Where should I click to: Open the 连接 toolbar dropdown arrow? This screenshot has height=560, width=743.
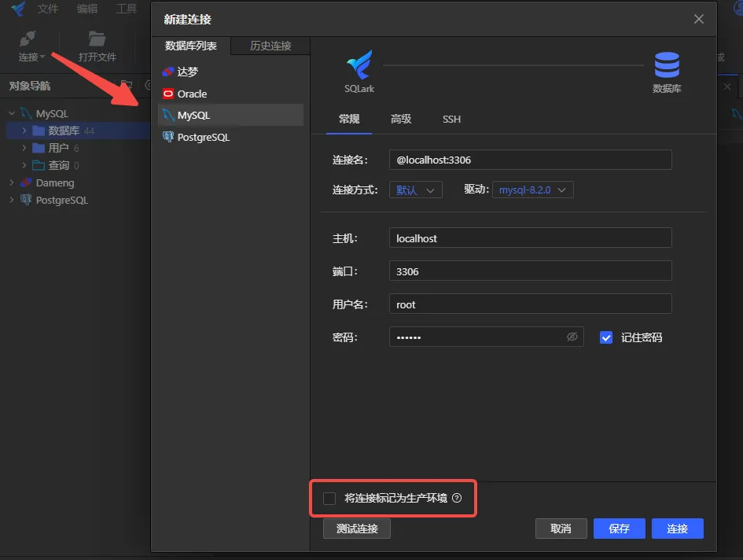(x=42, y=57)
